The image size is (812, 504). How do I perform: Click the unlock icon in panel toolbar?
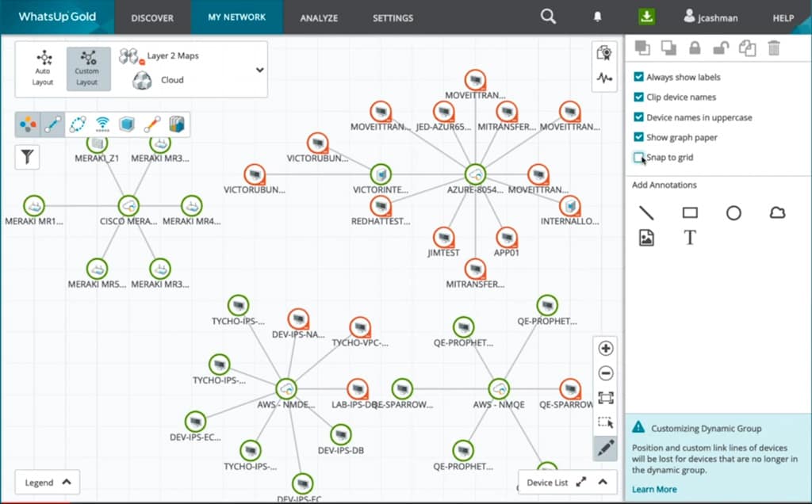pyautogui.click(x=721, y=48)
